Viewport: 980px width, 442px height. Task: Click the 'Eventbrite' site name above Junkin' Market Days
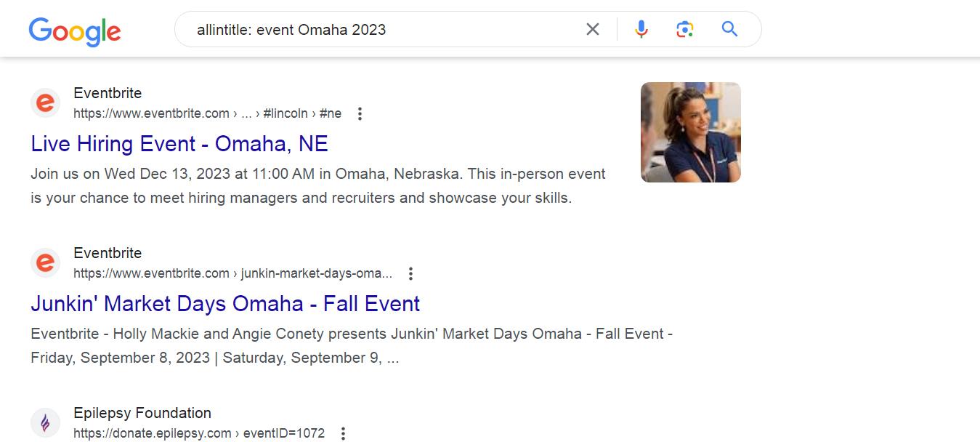108,253
